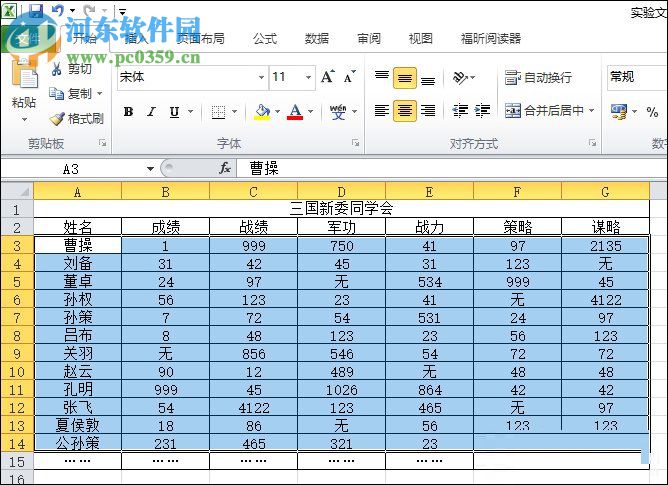Image resolution: width=668 pixels, height=485 pixels.
Task: Switch to the 视图 tab
Action: [421, 39]
